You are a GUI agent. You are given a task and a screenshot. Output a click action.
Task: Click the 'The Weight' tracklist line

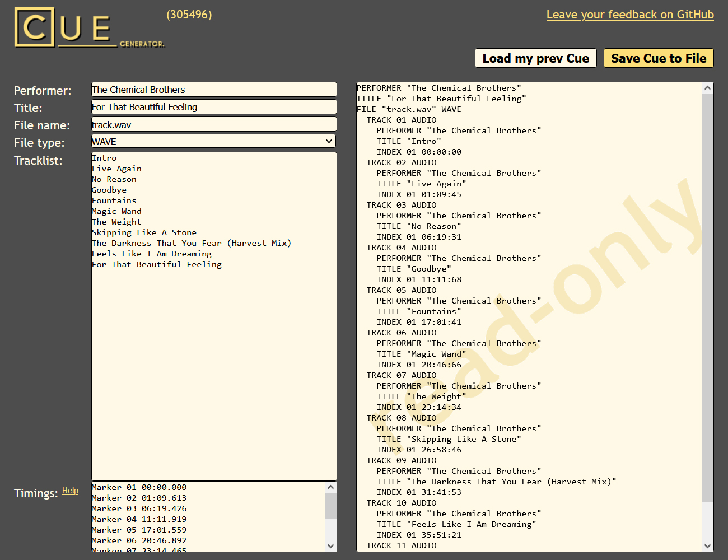click(116, 222)
